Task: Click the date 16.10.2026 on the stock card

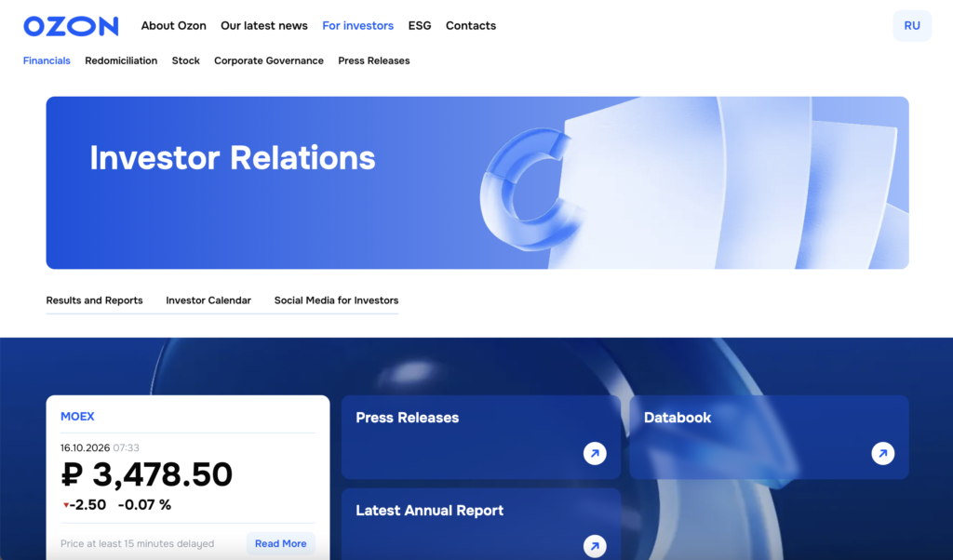Action: pos(85,447)
